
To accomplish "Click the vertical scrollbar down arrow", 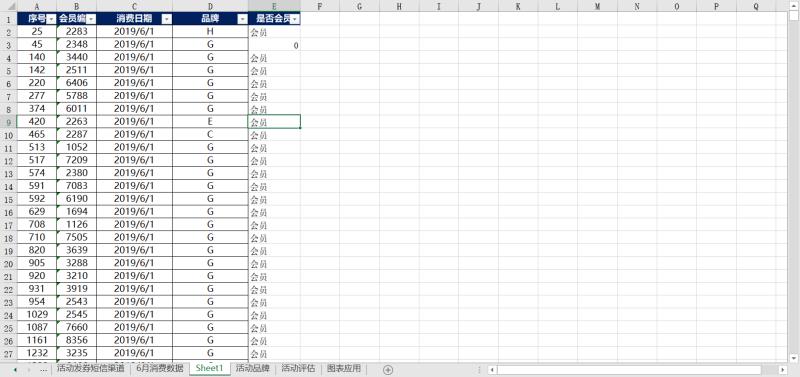I will pyautogui.click(x=794, y=357).
